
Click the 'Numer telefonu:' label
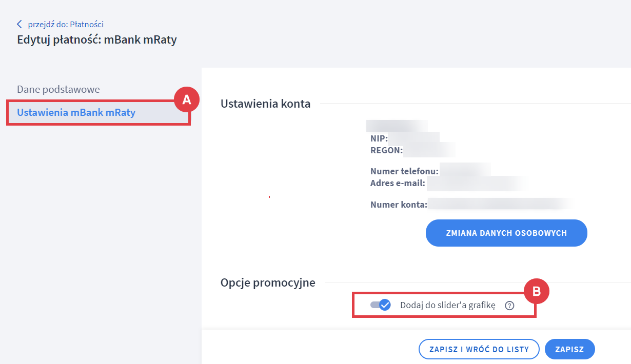[405, 171]
